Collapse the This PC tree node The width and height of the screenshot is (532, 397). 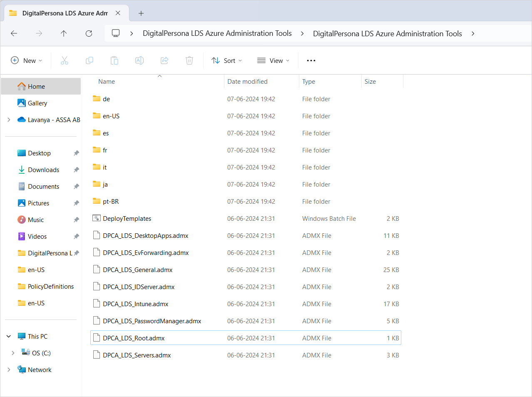(9, 336)
